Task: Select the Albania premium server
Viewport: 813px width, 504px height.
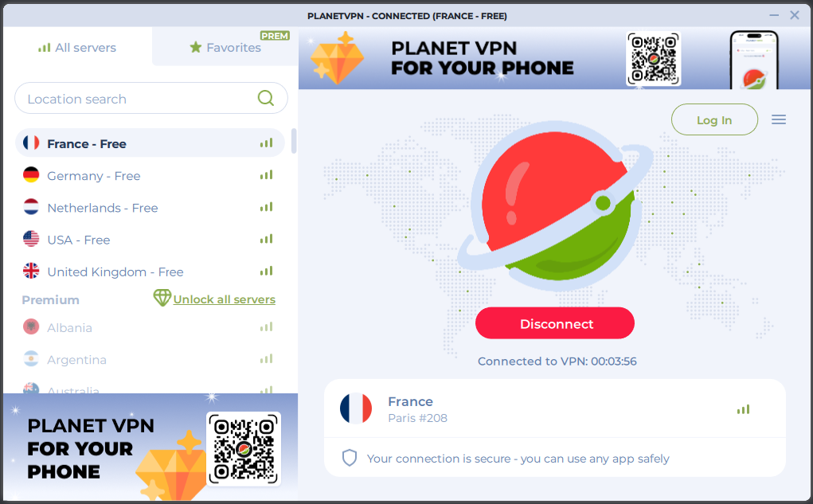Action: coord(150,327)
